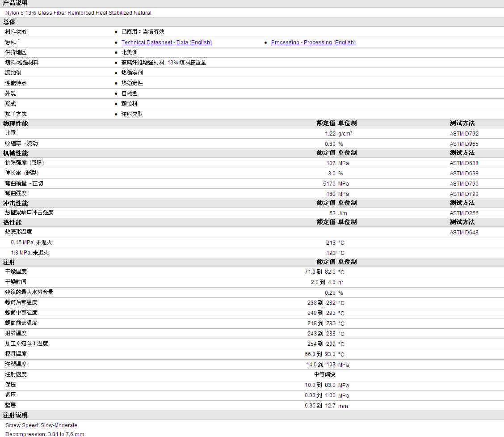Click the drying temperature range '71.0 到 82.0'
This screenshot has height=437, width=504.
320,272
